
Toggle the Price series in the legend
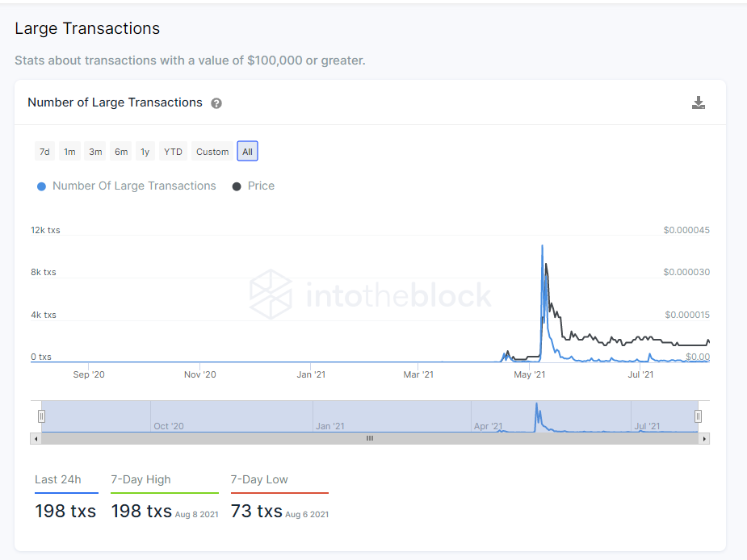(254, 186)
